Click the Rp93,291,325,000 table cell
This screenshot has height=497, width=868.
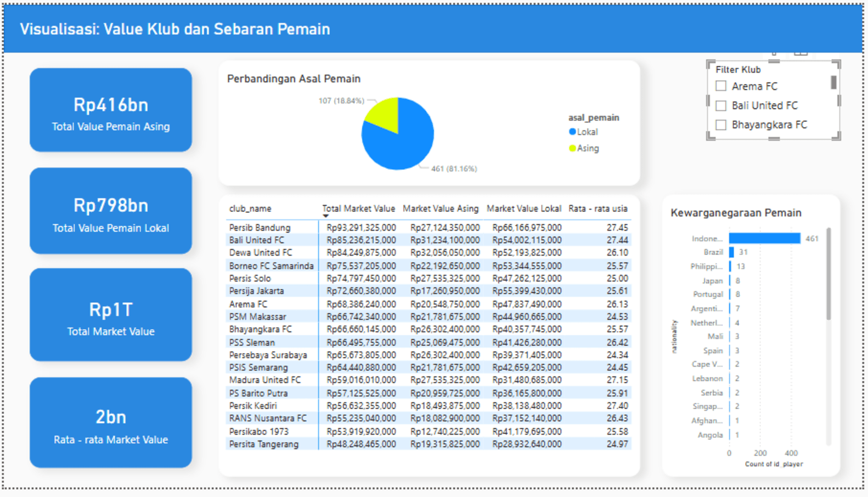tap(361, 227)
